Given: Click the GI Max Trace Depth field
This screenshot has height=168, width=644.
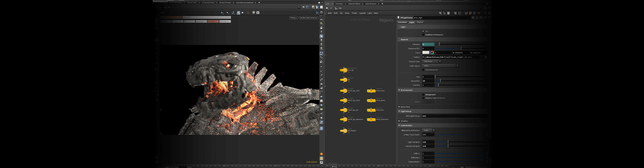Looking at the screenshot, I should point(428,135).
